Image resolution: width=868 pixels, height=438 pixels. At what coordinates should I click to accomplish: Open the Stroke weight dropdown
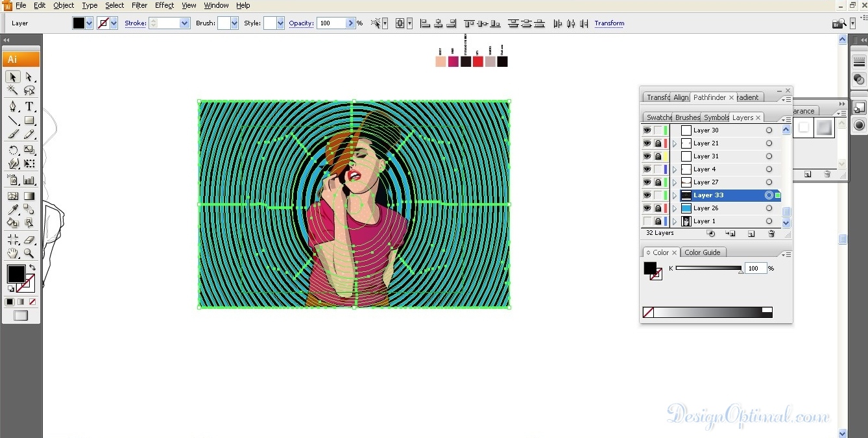click(184, 23)
